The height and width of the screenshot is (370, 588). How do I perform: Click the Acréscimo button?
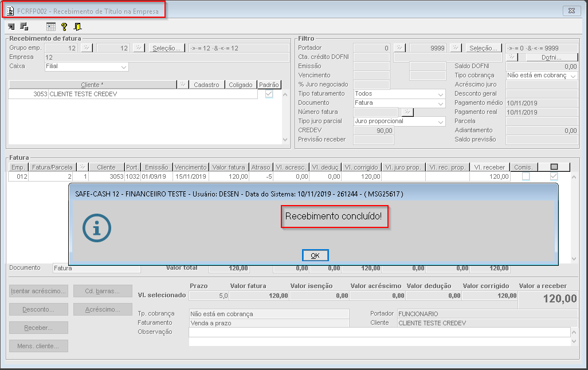(x=103, y=309)
